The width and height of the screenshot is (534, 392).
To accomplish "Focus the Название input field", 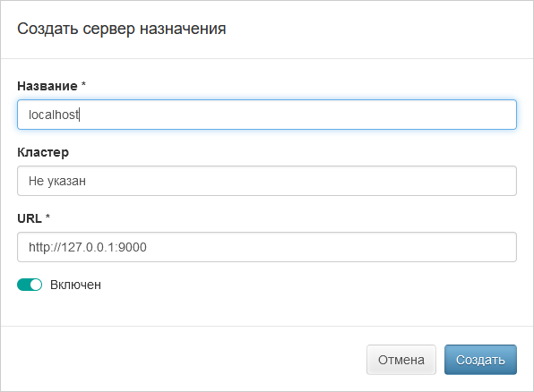I will (267, 115).
